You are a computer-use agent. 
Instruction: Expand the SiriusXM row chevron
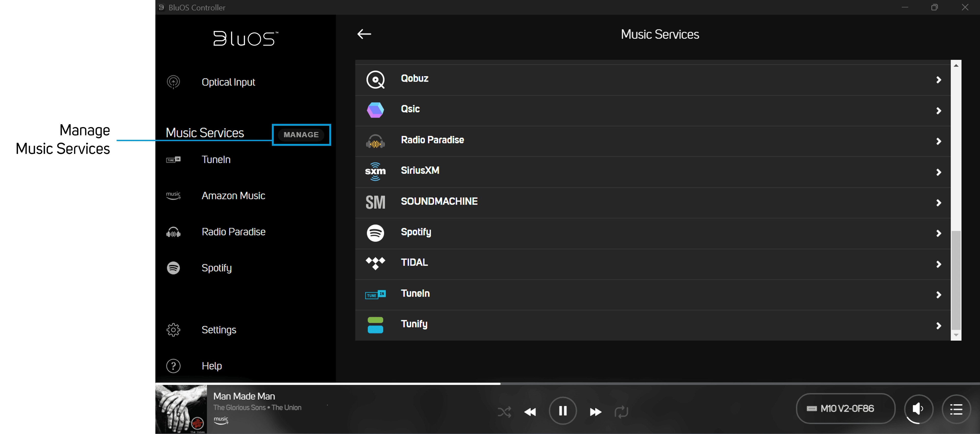[939, 172]
